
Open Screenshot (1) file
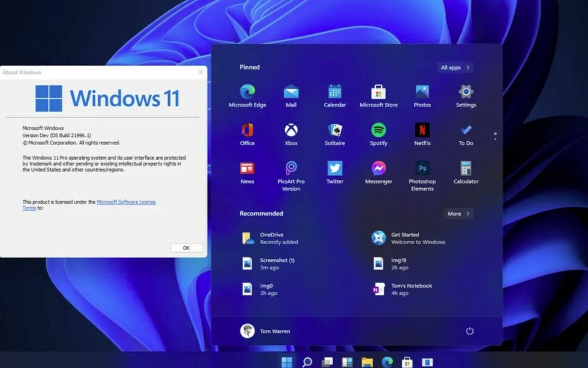268,264
